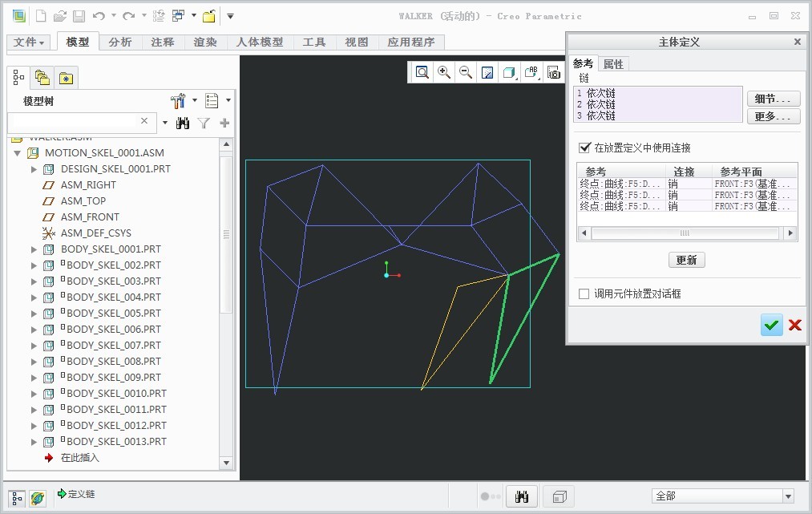Viewport: 812px width, 514px height.
Task: Click the Undo arrow in quick access toolbar
Action: [99, 16]
